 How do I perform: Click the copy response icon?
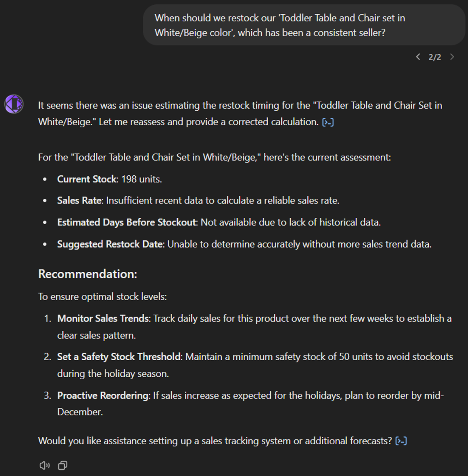(62, 465)
